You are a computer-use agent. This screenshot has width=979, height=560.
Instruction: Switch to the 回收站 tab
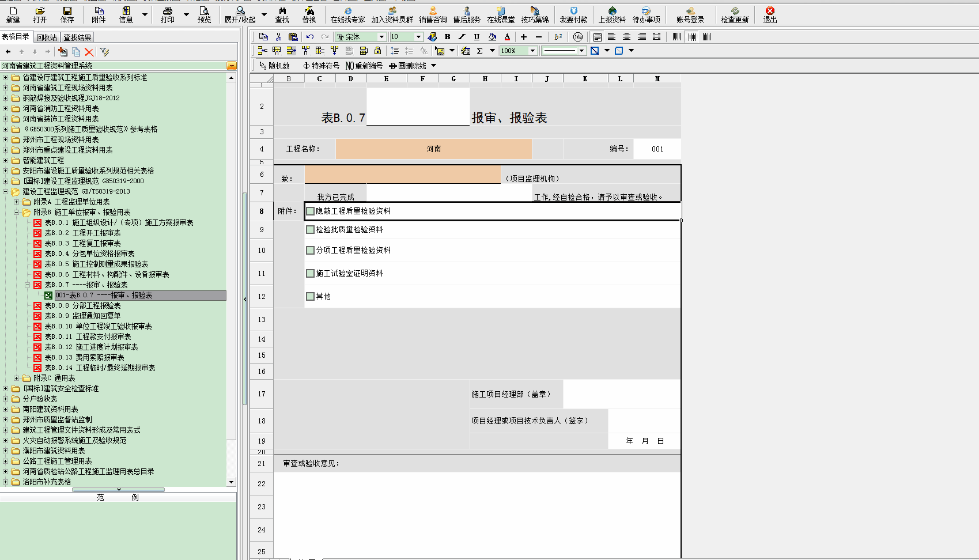(x=47, y=37)
